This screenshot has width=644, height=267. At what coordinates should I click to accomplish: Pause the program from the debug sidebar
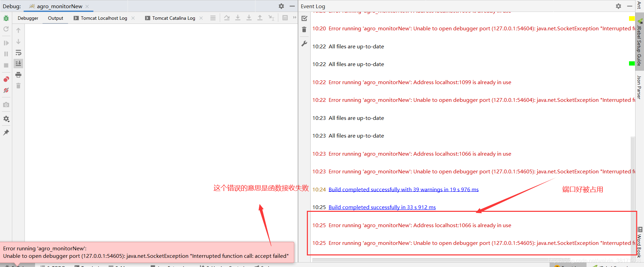tap(6, 54)
